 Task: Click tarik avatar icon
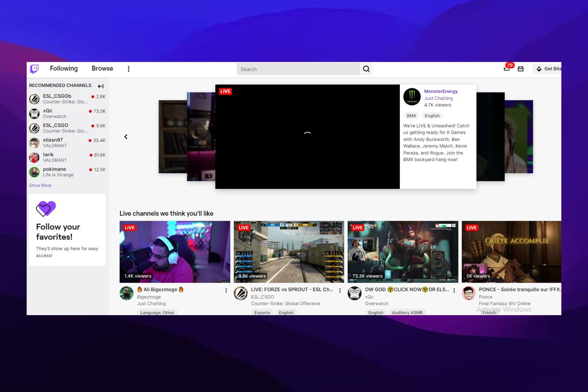pos(34,158)
